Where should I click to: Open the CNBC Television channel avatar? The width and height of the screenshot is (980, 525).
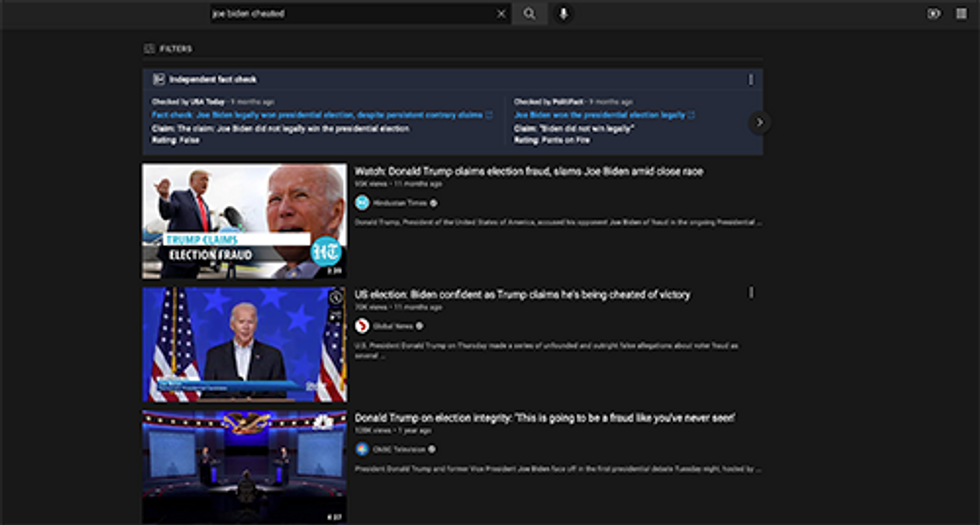click(362, 449)
